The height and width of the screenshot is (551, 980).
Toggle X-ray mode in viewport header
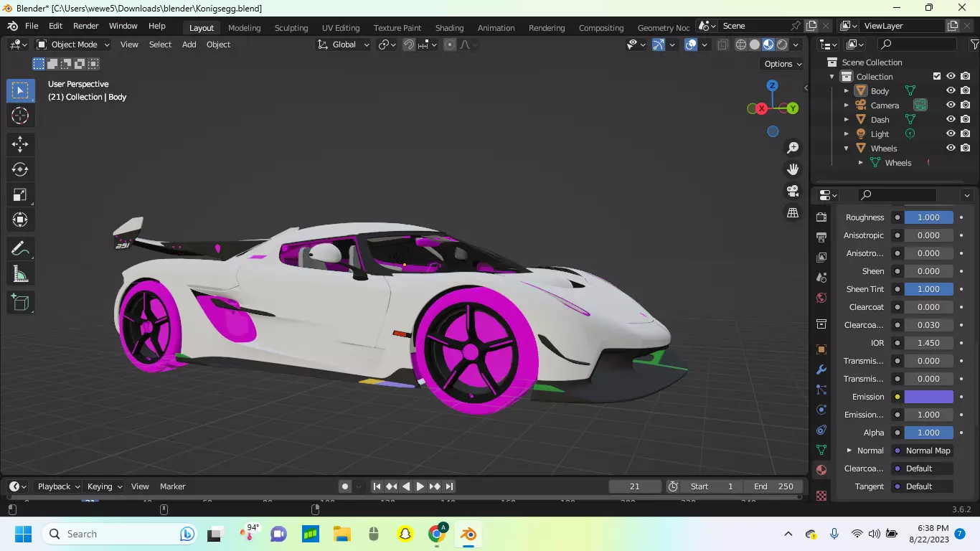point(722,44)
